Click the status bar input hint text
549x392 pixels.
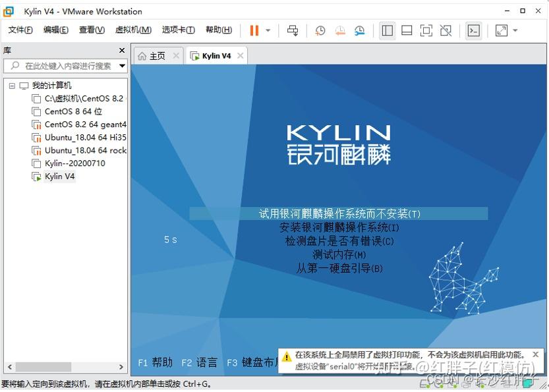coord(107,384)
